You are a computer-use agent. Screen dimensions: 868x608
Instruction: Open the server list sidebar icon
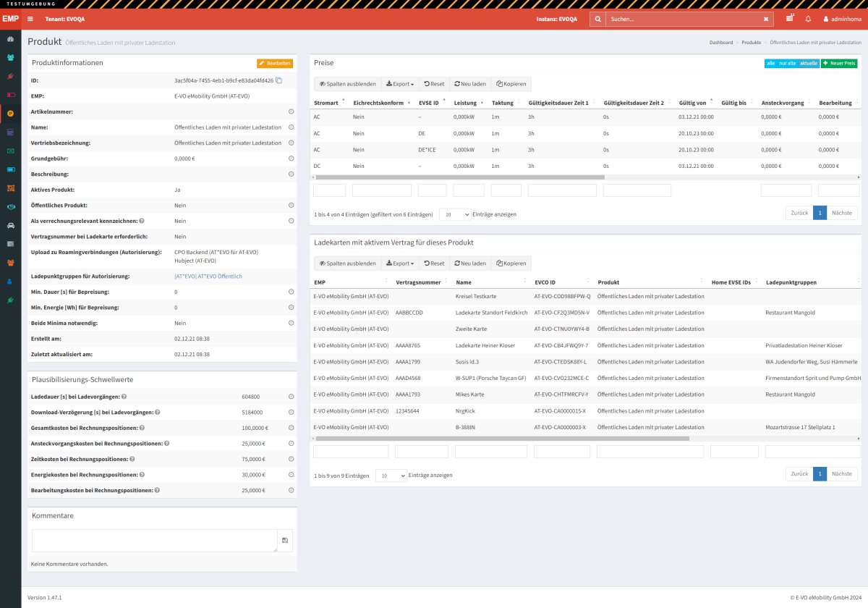tap(10, 244)
